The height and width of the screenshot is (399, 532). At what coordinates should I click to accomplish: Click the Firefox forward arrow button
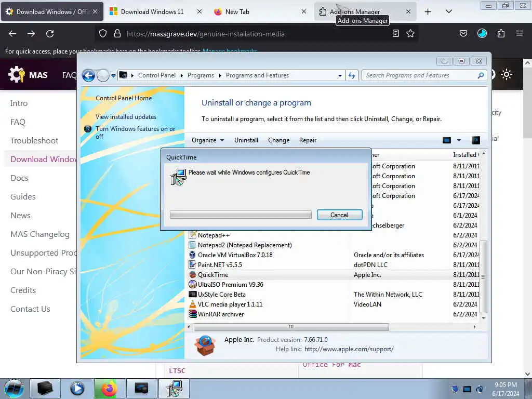click(31, 34)
